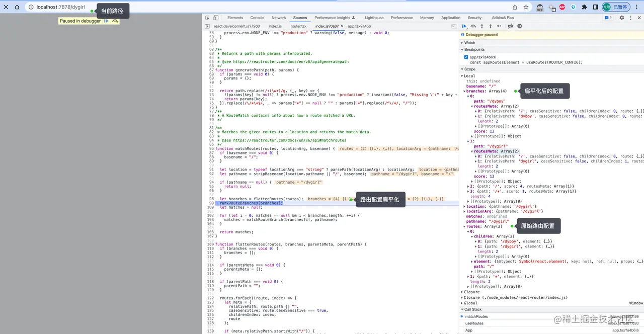Open the browser side panel icon
Image resolution: width=644 pixels, height=334 pixels.
(x=595, y=7)
